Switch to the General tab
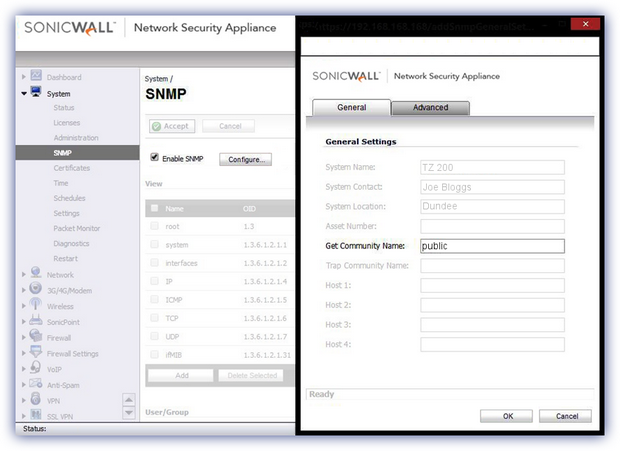Viewport: 620px width, 451px height. (352, 107)
